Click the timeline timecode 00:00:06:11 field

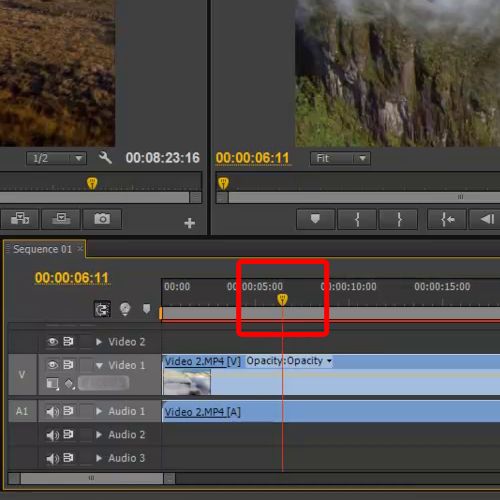point(72,278)
